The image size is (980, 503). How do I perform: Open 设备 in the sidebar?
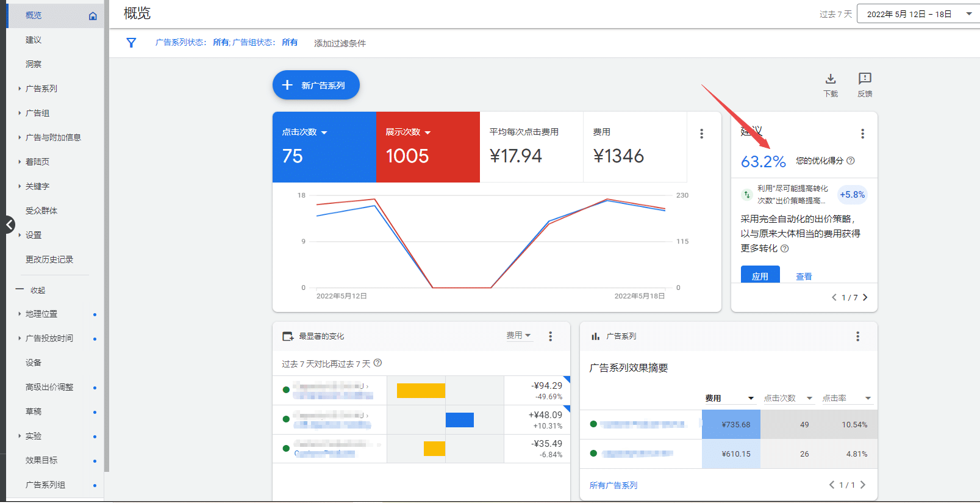click(x=34, y=363)
